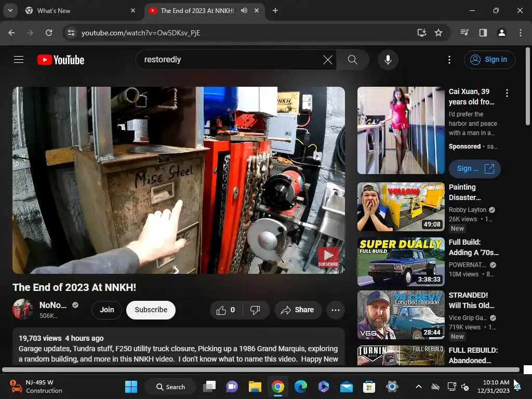View site information icon in address bar
Viewport: 532px width, 399px height.
coord(71,33)
